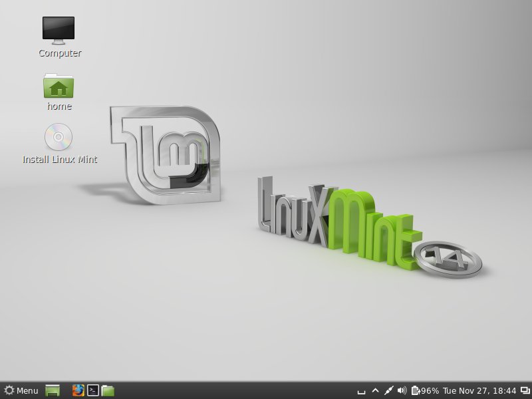Launch the Terminal from the panel

(93, 390)
